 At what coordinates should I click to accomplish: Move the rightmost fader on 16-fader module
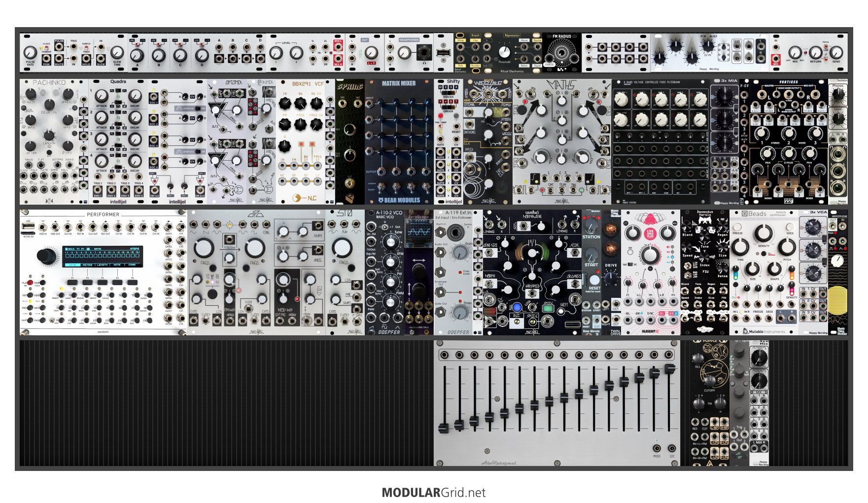tap(670, 368)
